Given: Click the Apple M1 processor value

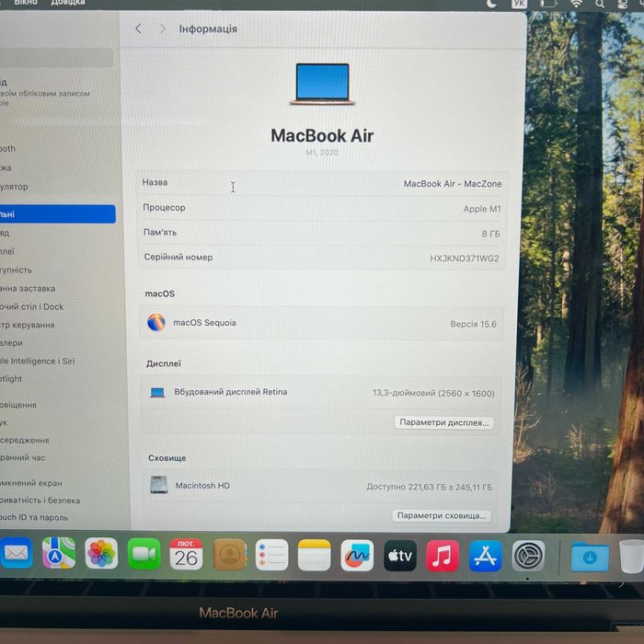Looking at the screenshot, I should pos(482,209).
